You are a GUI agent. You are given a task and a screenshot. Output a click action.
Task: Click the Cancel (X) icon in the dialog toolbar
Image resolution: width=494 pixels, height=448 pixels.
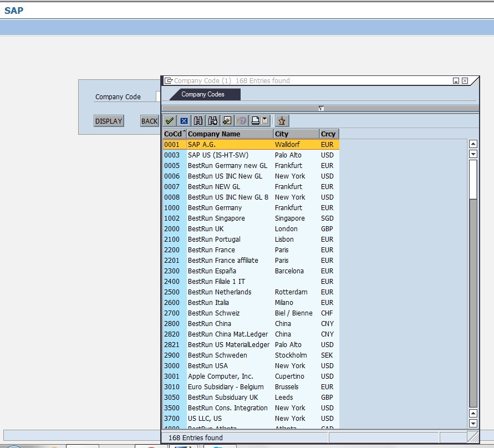(184, 120)
